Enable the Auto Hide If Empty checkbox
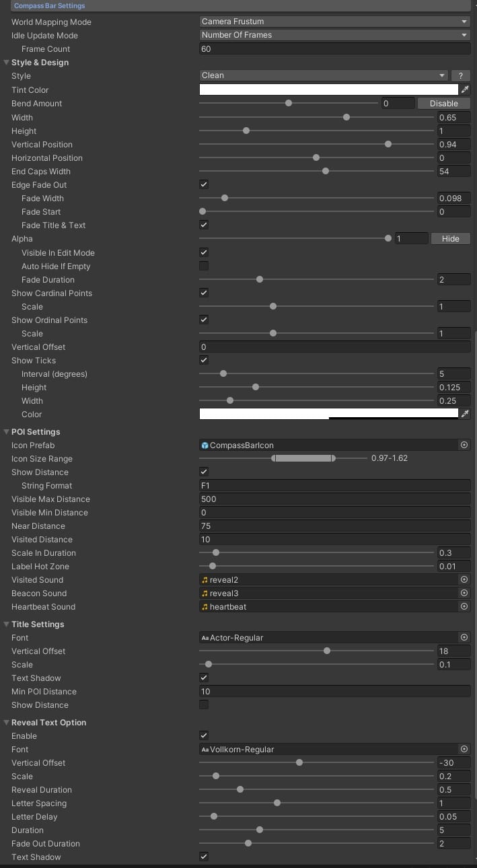The height and width of the screenshot is (868, 477). click(x=204, y=266)
